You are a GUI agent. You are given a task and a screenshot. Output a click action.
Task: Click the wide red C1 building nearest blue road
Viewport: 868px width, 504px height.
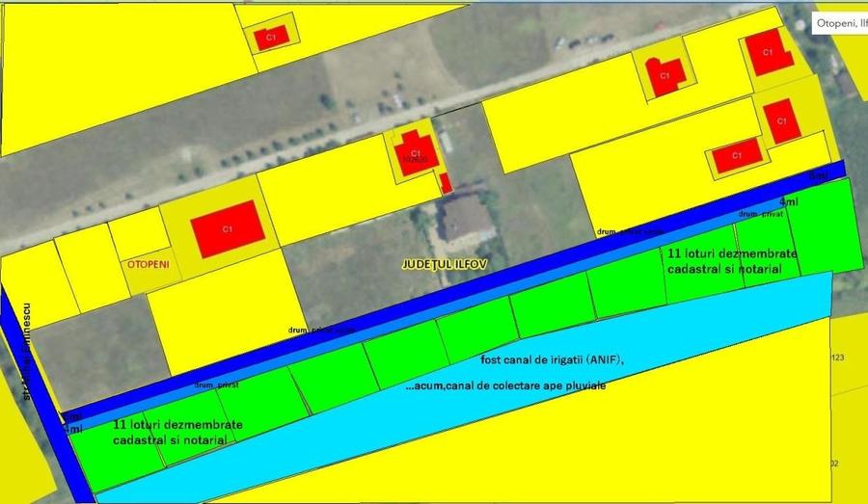[x=738, y=155]
